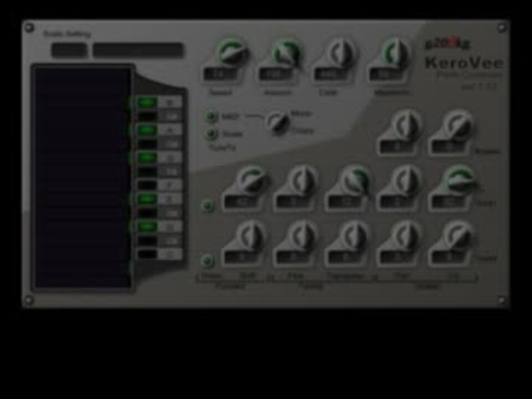Enable the Voice2 on/off LED
This screenshot has width=532, height=399.
207,260
